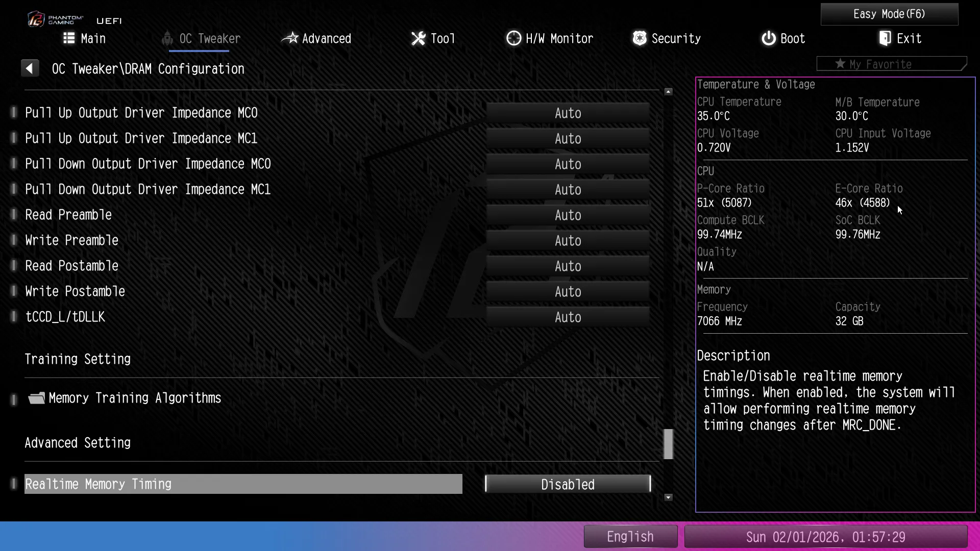
Task: Click the English language button
Action: 630,537
